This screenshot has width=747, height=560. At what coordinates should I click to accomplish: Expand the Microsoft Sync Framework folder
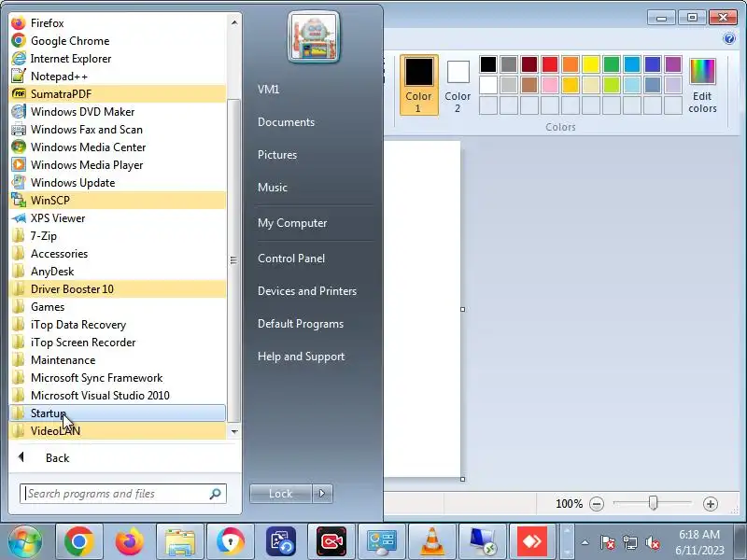pyautogui.click(x=118, y=378)
